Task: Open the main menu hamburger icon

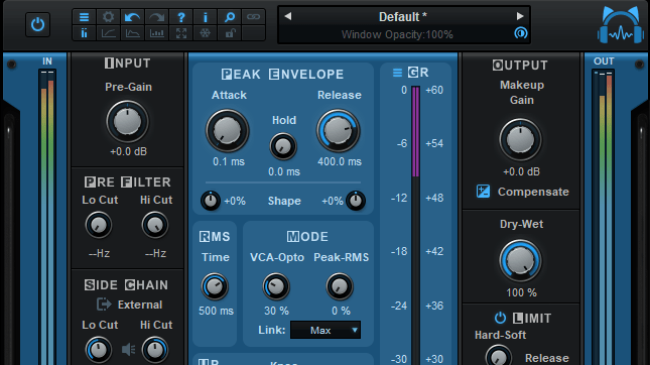Action: coord(84,17)
